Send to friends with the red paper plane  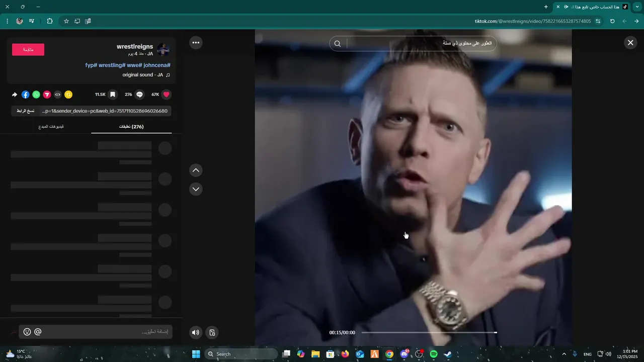(47, 95)
